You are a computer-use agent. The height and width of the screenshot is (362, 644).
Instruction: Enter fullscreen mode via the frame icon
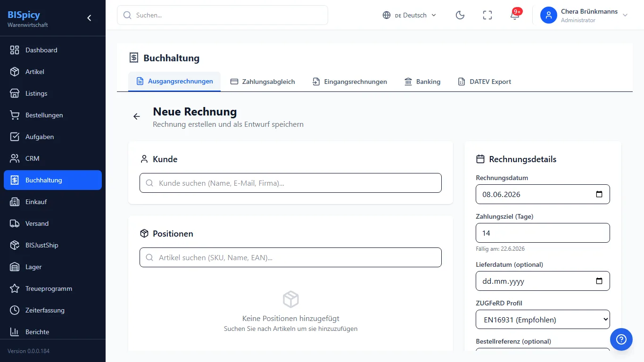point(487,15)
